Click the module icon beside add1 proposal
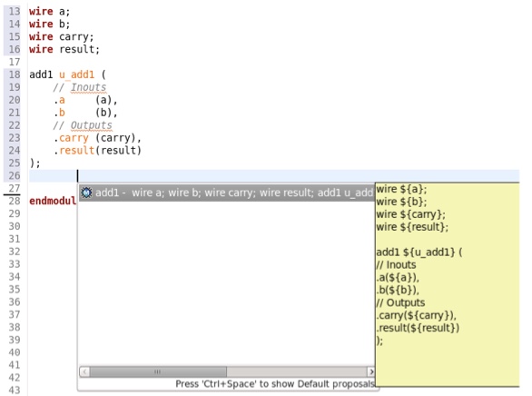 point(86,193)
